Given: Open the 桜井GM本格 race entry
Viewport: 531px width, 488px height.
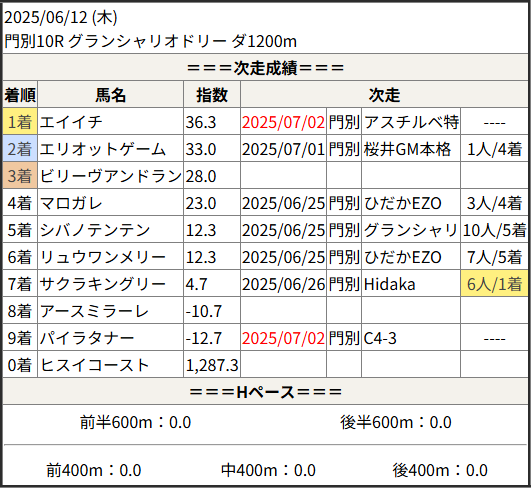Looking at the screenshot, I should point(407,149).
